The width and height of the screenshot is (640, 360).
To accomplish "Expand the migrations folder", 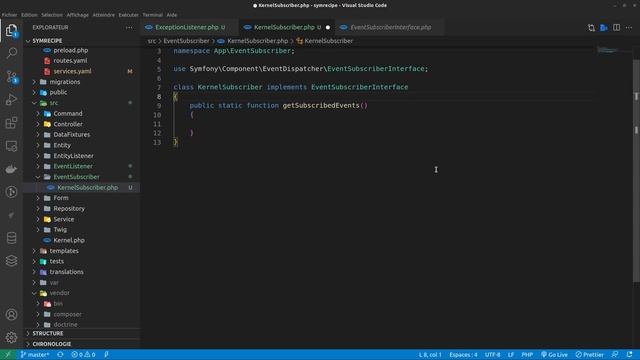I will 82,82.
